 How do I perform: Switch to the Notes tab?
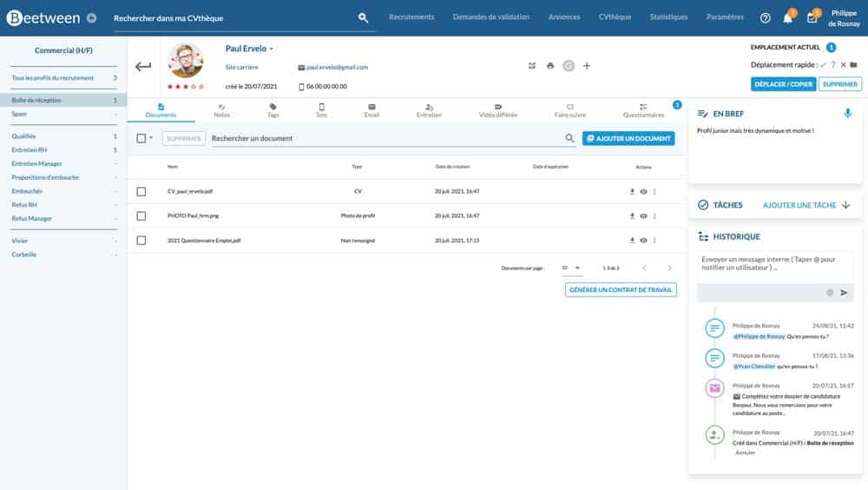click(221, 110)
